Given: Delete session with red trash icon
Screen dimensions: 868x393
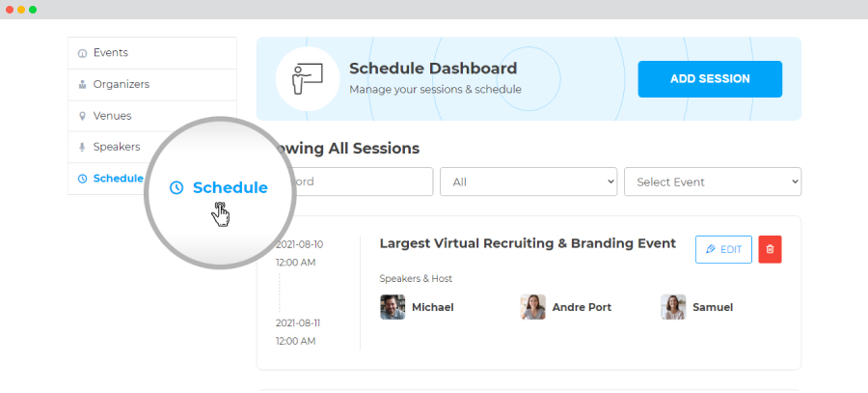Looking at the screenshot, I should pos(770,249).
